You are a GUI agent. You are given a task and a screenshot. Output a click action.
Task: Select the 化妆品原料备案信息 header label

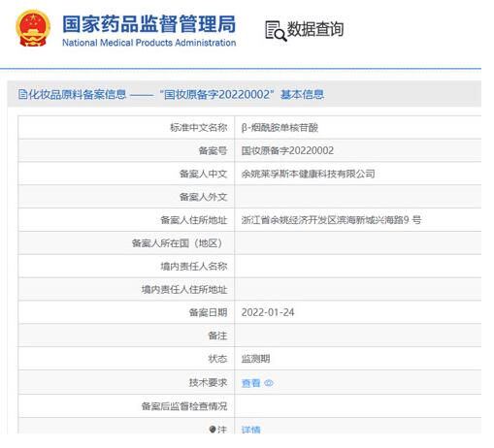click(x=78, y=94)
